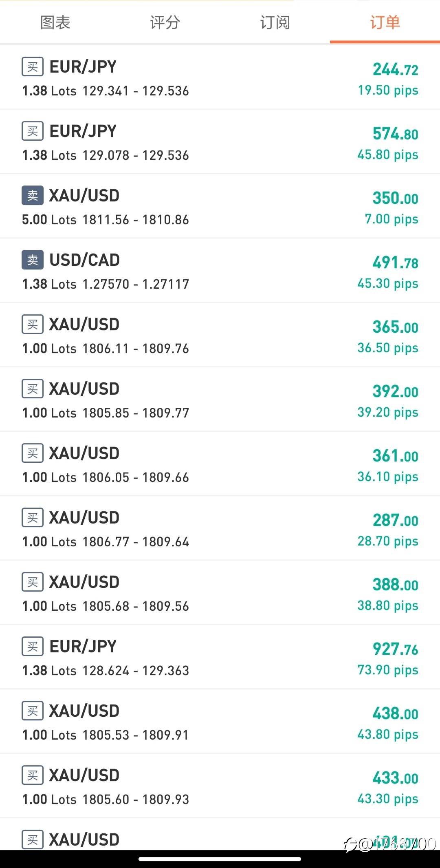Tap the sell icon next to USD/CAD
Viewport: 440px width, 868px height.
(x=33, y=260)
